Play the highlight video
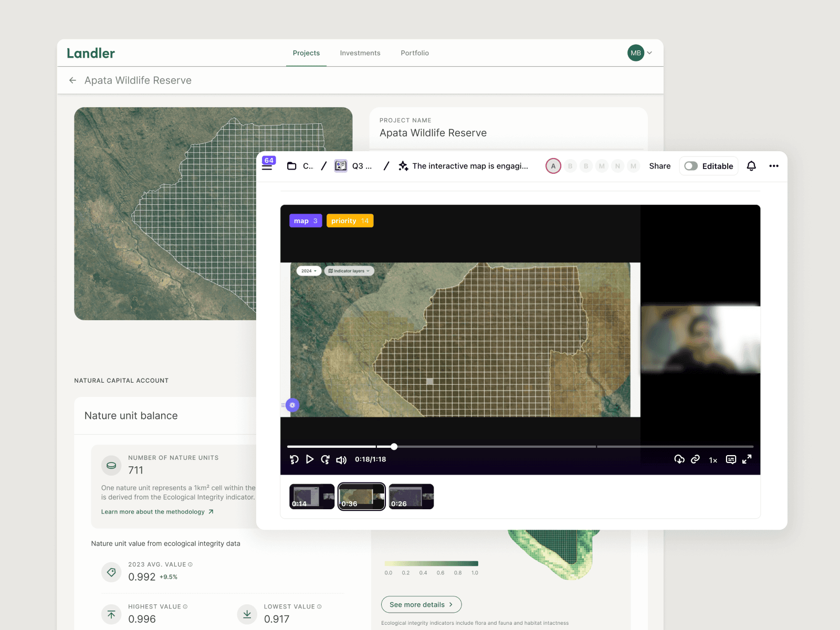This screenshot has height=630, width=840. tap(310, 459)
